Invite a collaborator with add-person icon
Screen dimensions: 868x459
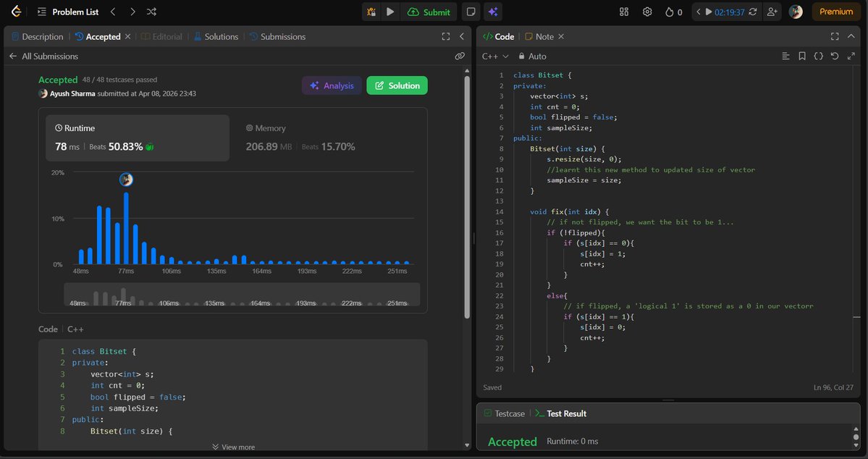771,12
